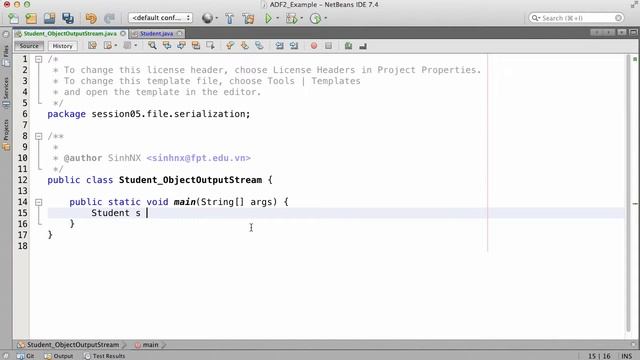Switch to Student_ObjectOutputStream.java tab
This screenshot has height=360, width=640.
70,33
